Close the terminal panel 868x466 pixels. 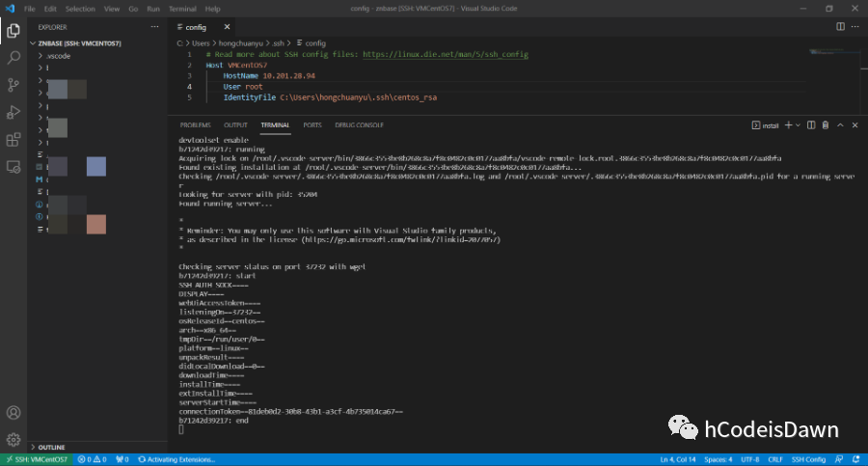[x=854, y=125]
